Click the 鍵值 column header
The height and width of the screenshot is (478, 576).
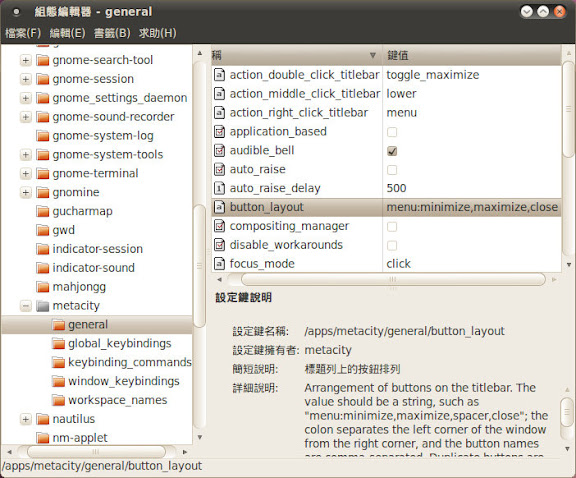click(472, 55)
